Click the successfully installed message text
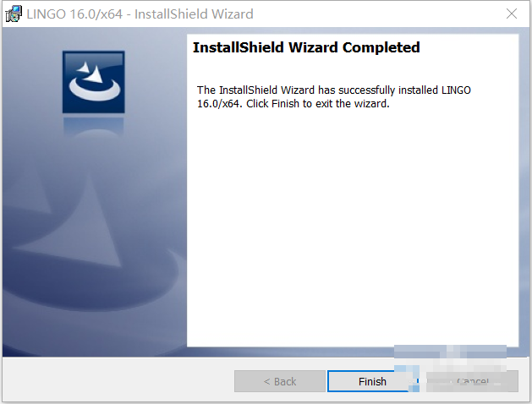Viewport: 532px width, 404px height. coord(334,96)
